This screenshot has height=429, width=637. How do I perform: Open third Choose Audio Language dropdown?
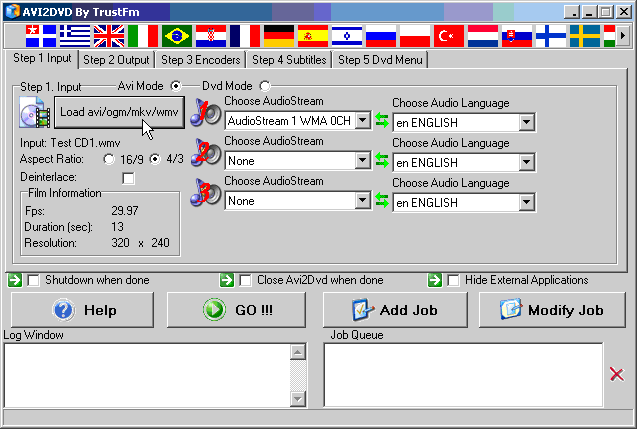[x=526, y=202]
